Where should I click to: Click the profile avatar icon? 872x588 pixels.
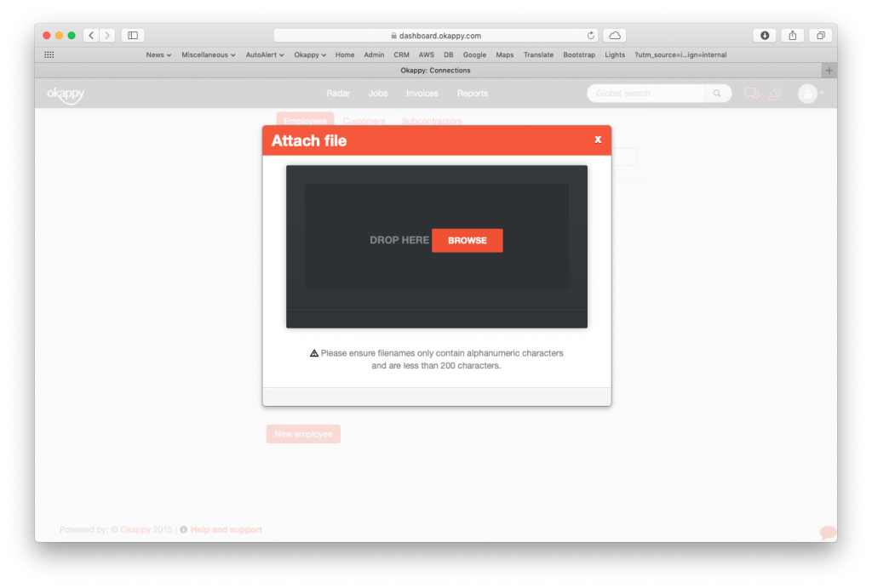point(807,93)
